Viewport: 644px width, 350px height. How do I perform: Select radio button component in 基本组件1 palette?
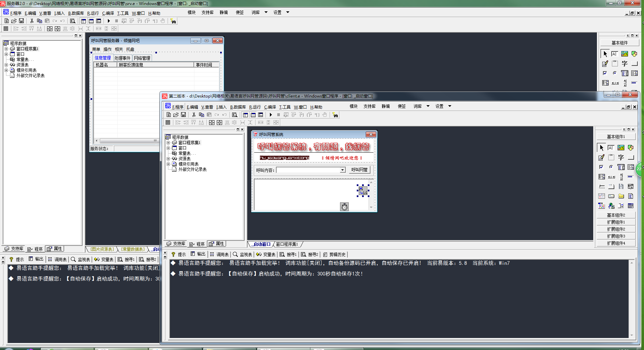611,167
